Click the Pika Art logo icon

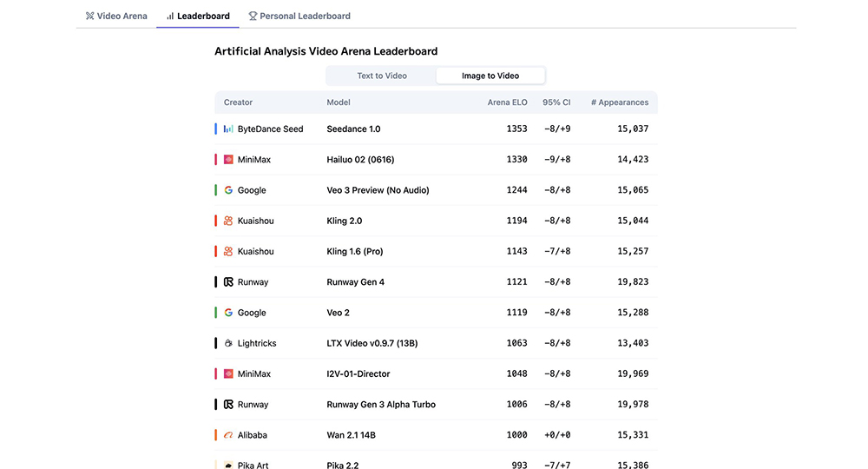coord(228,465)
